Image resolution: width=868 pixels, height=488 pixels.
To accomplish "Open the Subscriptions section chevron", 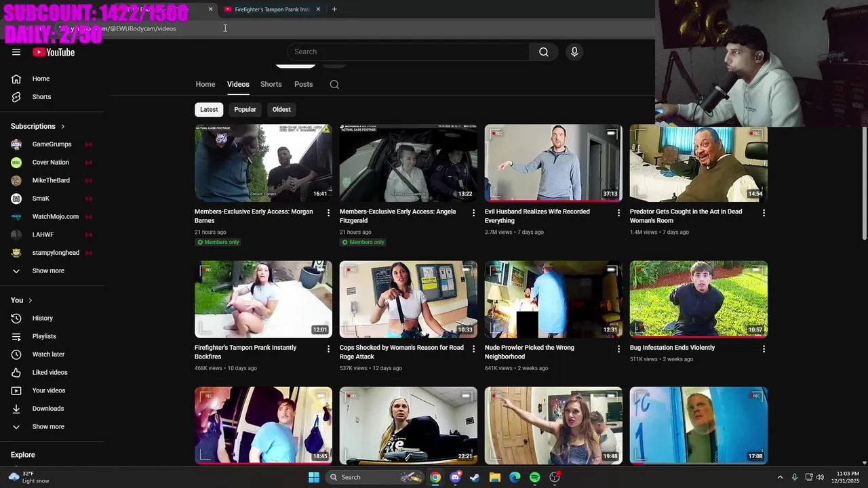I will click(63, 127).
